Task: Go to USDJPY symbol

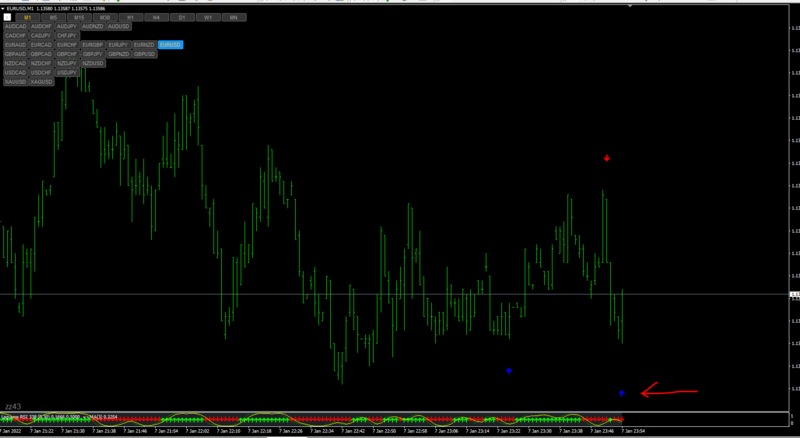Action: pyautogui.click(x=67, y=72)
